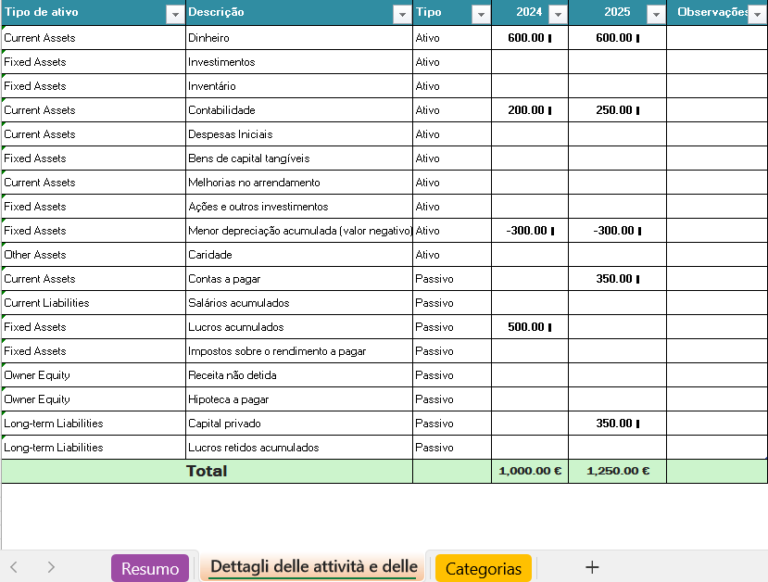Select the Capital privado cell
768x582 pixels.
coord(299,423)
